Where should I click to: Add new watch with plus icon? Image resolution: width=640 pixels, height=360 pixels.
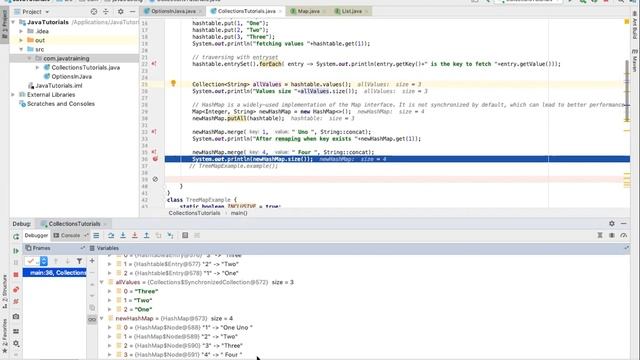click(92, 261)
